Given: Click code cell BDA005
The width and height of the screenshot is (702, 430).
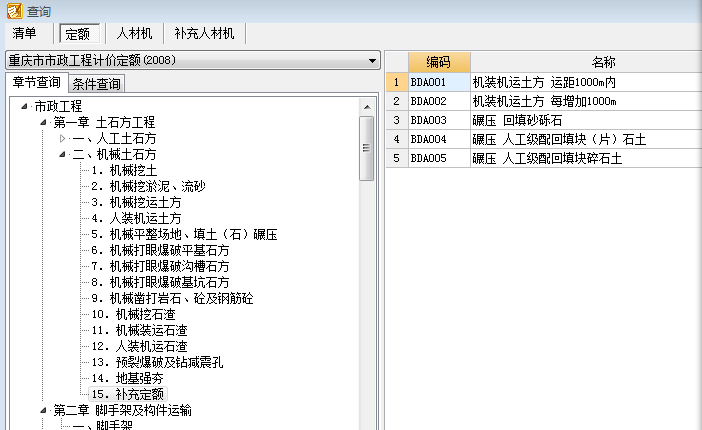Looking at the screenshot, I should 439,158.
